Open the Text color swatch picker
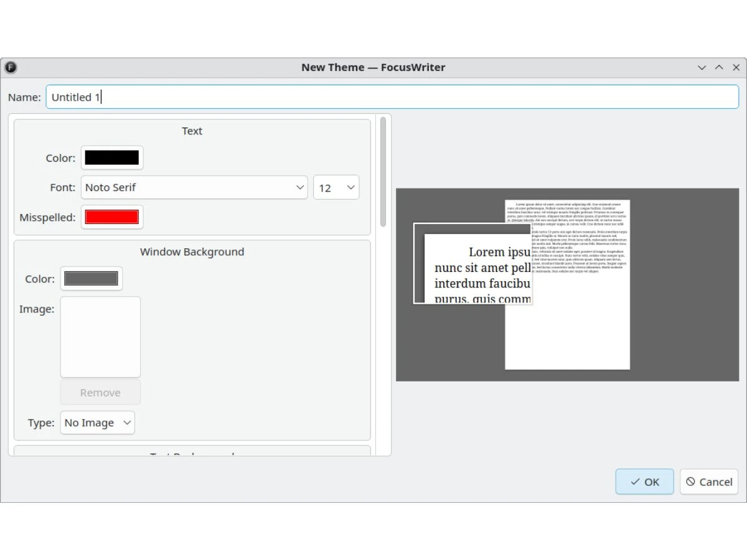This screenshot has height=560, width=747. point(112,158)
